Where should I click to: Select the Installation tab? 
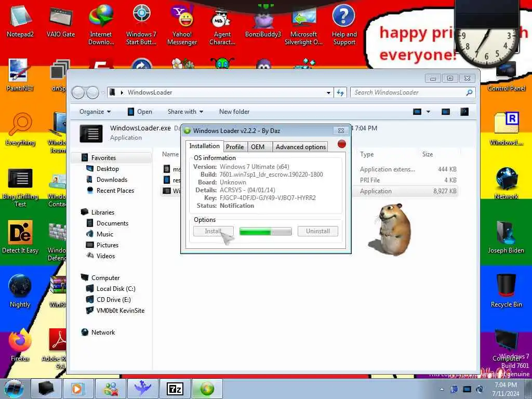(204, 146)
